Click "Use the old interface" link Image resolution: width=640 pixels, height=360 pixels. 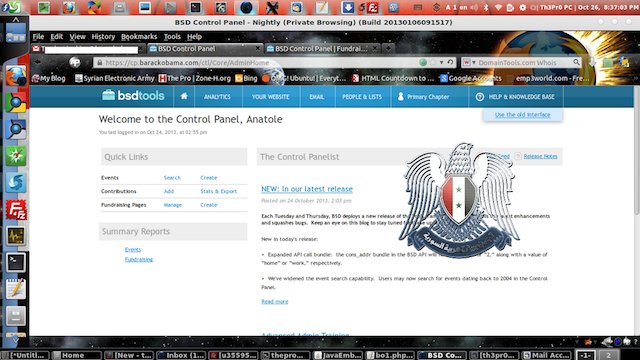click(x=522, y=115)
